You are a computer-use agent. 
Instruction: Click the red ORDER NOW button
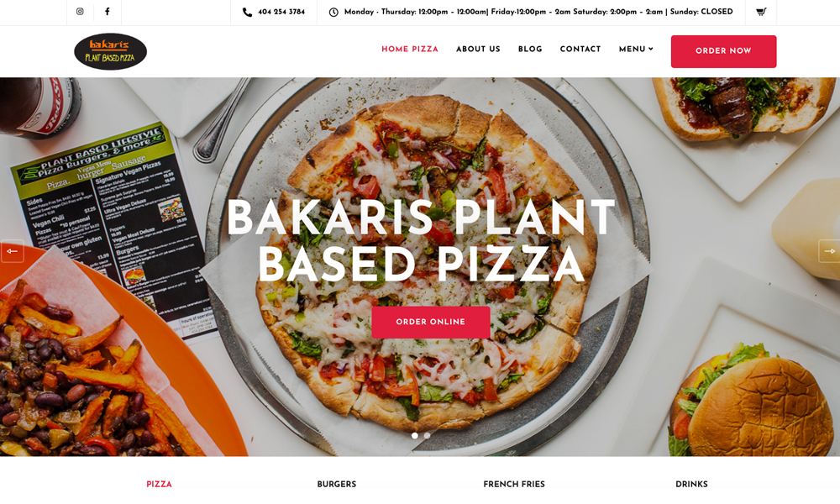click(x=723, y=51)
